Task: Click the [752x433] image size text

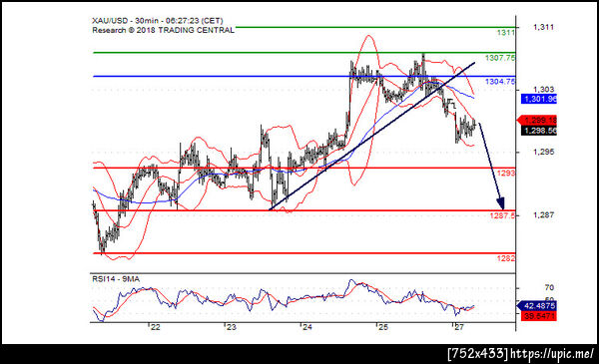Action: 478,354
